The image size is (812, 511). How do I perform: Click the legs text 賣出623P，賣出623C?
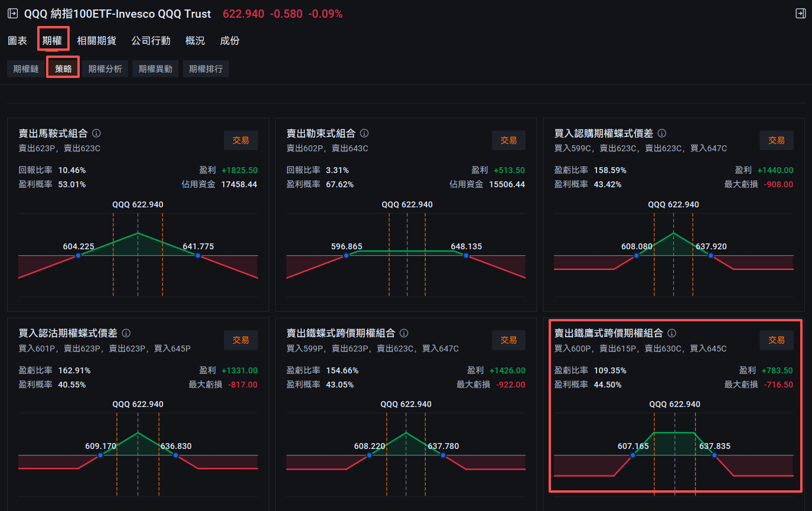click(59, 148)
